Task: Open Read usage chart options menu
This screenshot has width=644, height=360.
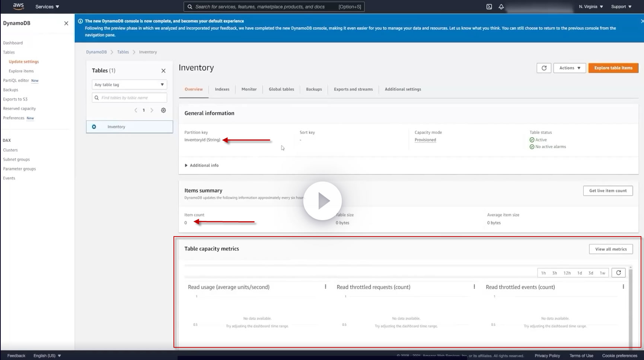Action: [325, 287]
